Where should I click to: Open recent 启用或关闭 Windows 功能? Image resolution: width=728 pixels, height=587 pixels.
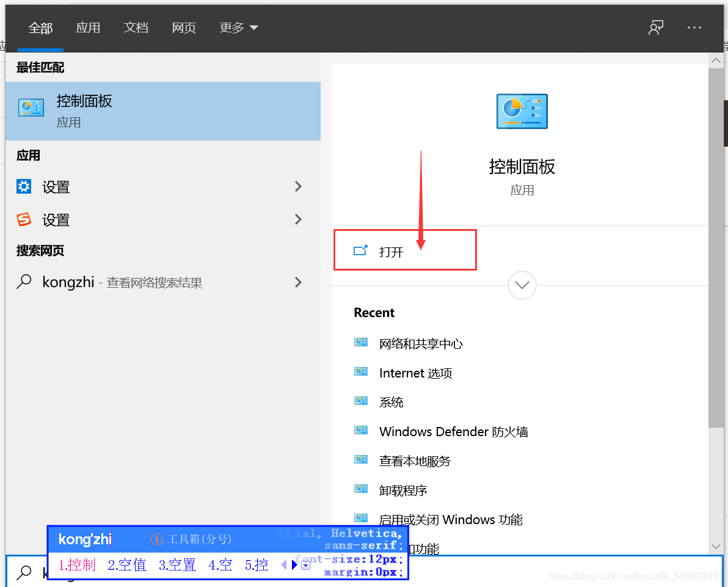tap(451, 519)
